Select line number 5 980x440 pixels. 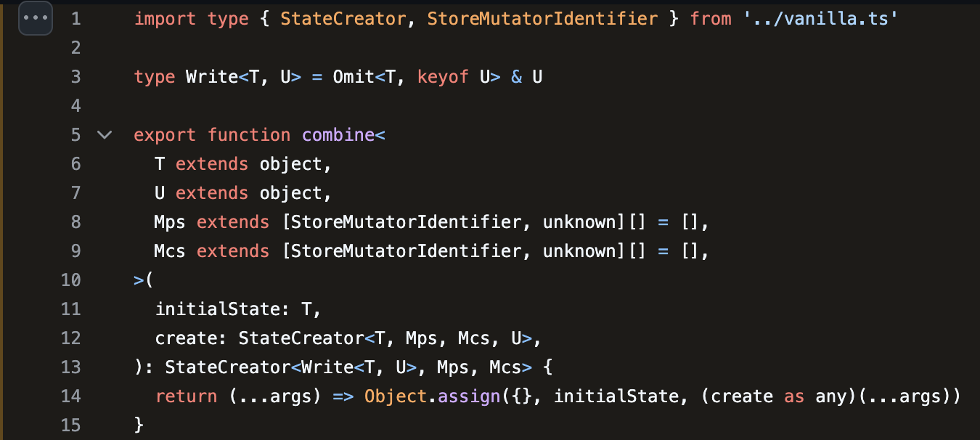click(76, 134)
